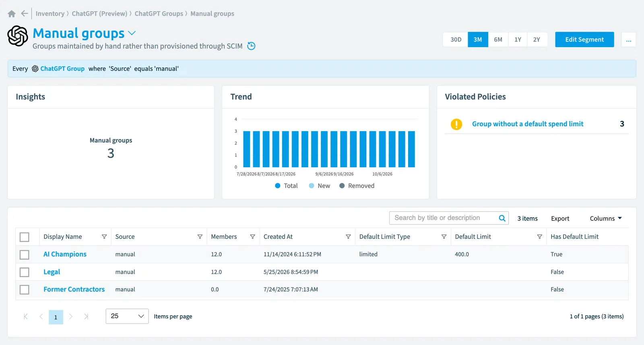Select the AI Champions row checkbox
This screenshot has height=345, width=644.
[25, 255]
